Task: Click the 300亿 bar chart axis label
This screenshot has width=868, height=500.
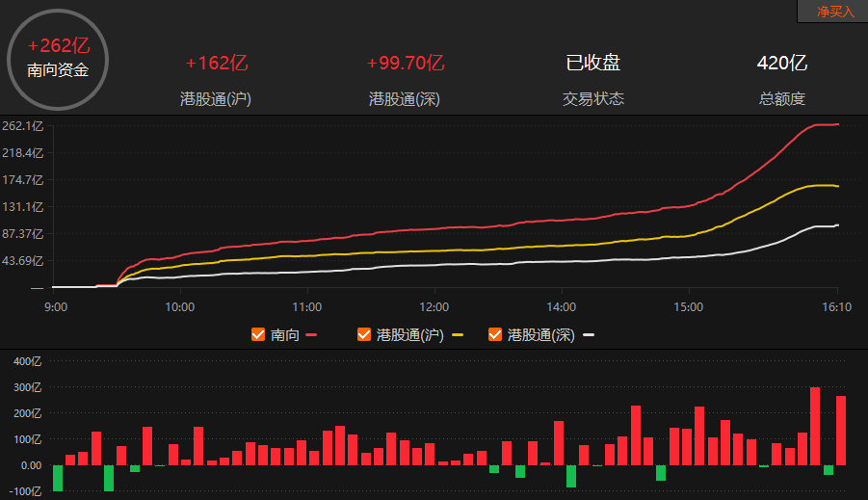Action: pos(28,387)
